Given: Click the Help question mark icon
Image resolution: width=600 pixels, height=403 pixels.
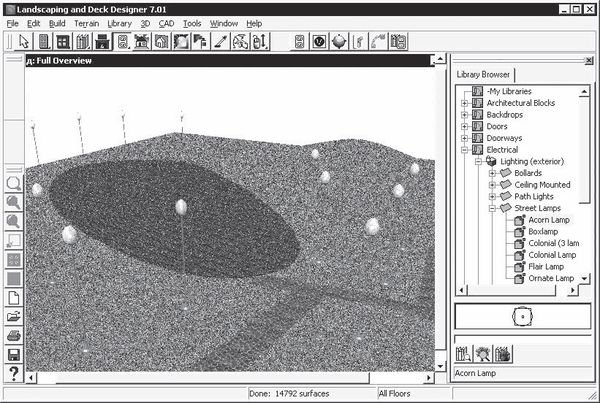Looking at the screenshot, I should click(14, 374).
